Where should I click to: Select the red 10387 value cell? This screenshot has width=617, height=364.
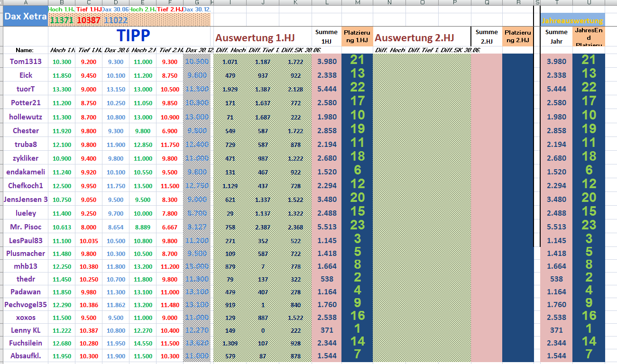click(88, 20)
